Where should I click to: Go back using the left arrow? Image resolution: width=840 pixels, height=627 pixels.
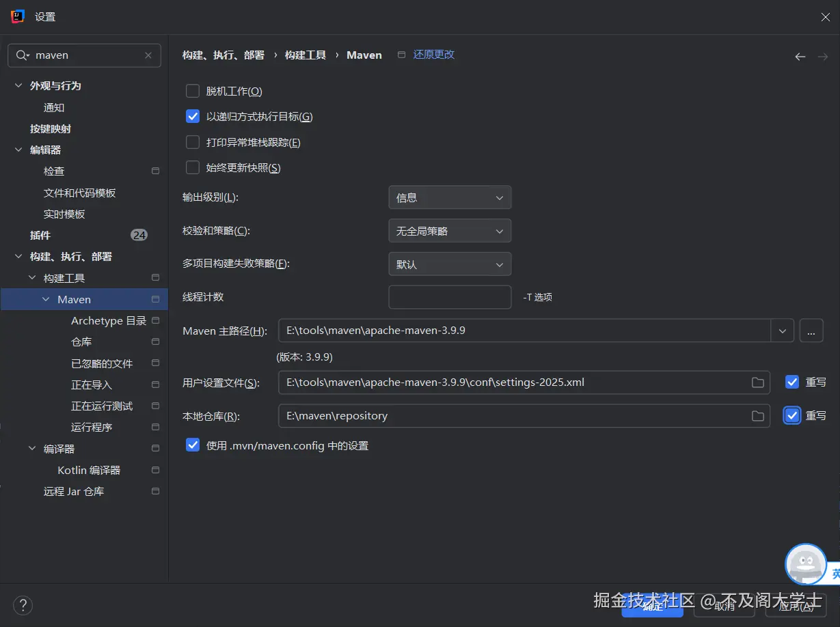[x=800, y=57]
